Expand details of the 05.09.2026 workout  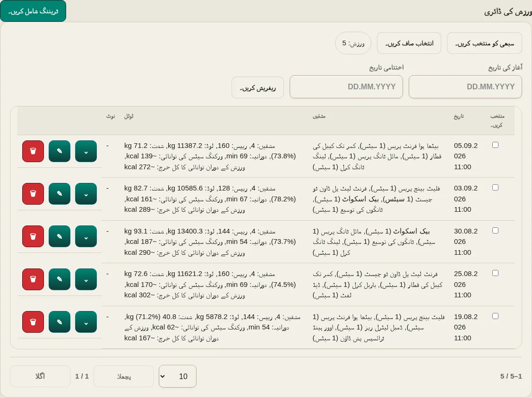pos(86,151)
